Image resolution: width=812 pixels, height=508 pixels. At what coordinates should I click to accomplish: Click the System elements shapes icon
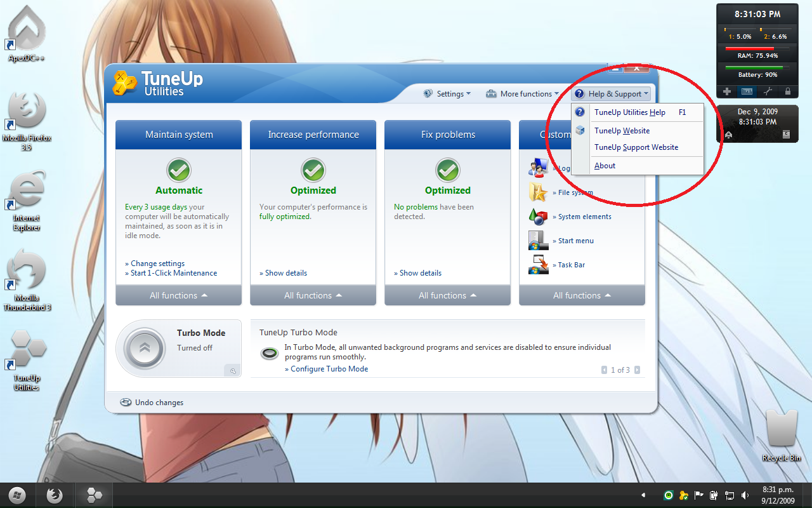click(538, 216)
